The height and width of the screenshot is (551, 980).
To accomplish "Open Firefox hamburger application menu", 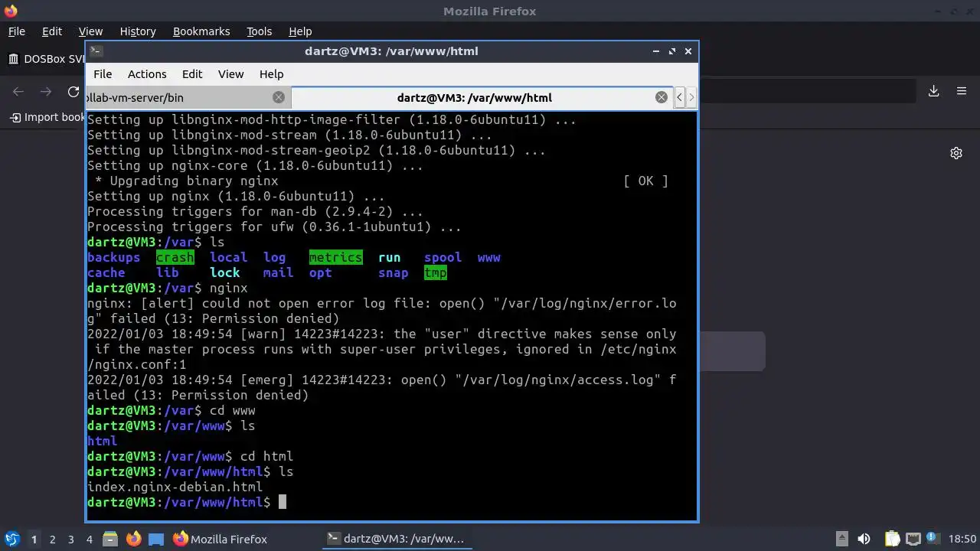I will (962, 91).
